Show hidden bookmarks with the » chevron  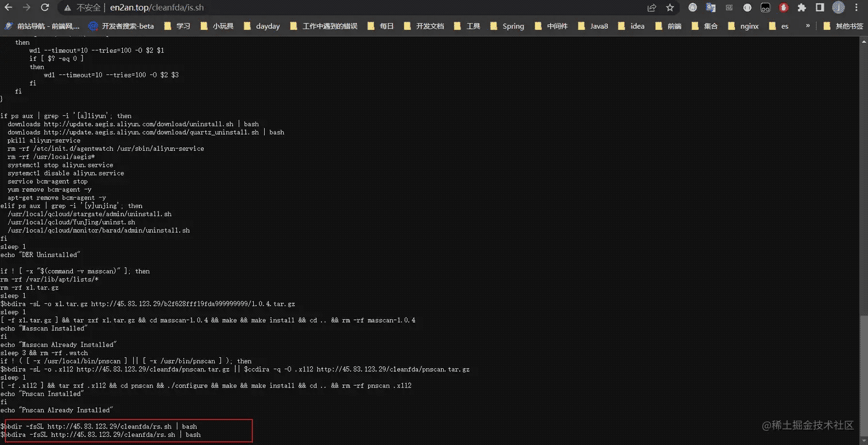pos(808,26)
